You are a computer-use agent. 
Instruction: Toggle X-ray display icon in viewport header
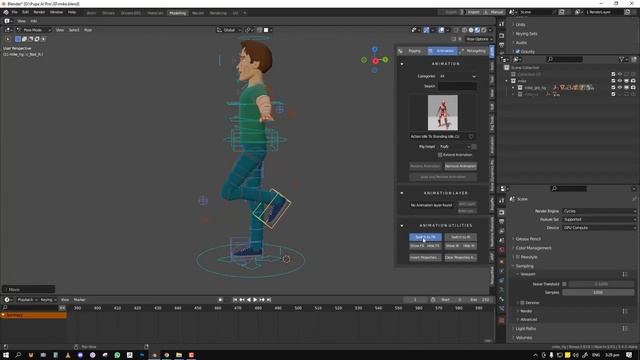click(456, 30)
